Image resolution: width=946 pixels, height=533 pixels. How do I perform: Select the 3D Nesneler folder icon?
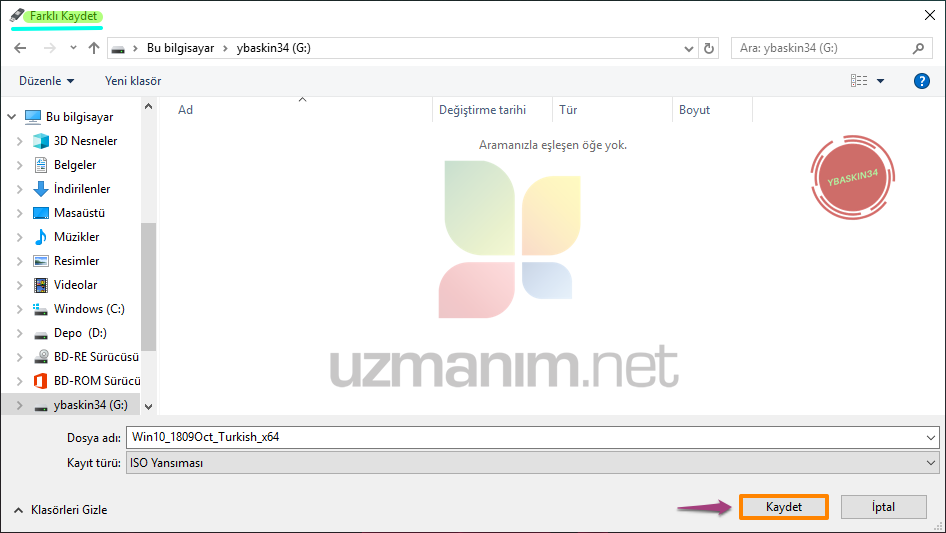41,141
